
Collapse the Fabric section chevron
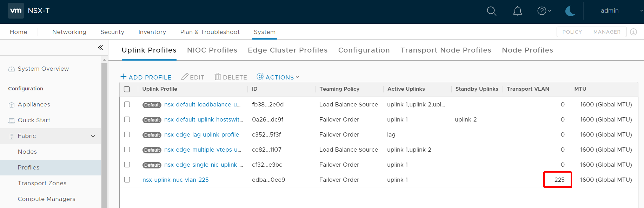[x=93, y=136]
